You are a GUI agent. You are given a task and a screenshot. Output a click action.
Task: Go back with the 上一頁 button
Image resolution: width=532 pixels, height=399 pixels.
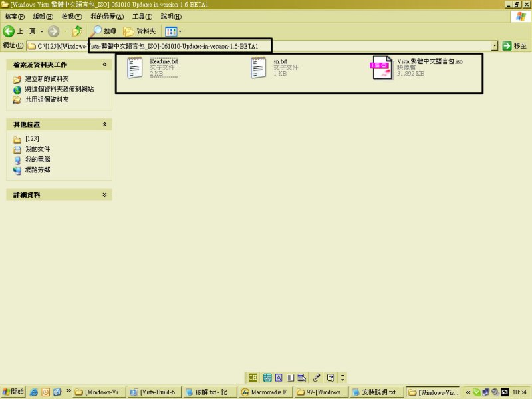coord(19,31)
